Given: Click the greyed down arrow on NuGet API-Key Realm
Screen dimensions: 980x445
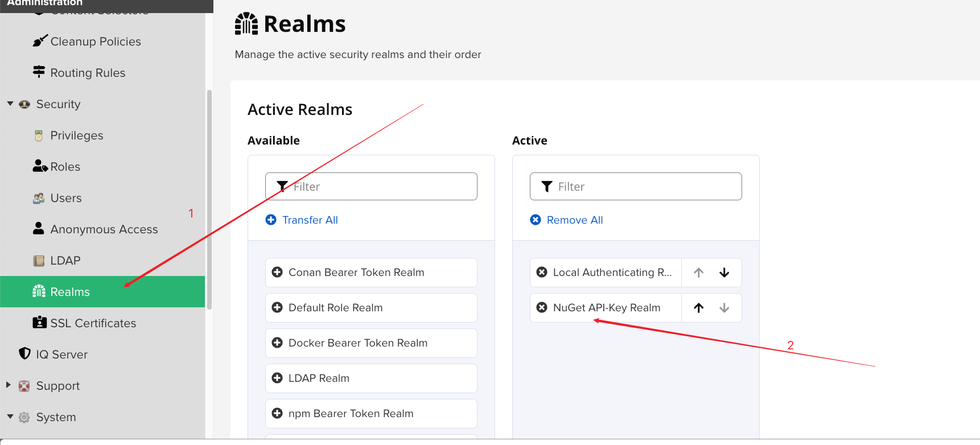Looking at the screenshot, I should (x=724, y=308).
